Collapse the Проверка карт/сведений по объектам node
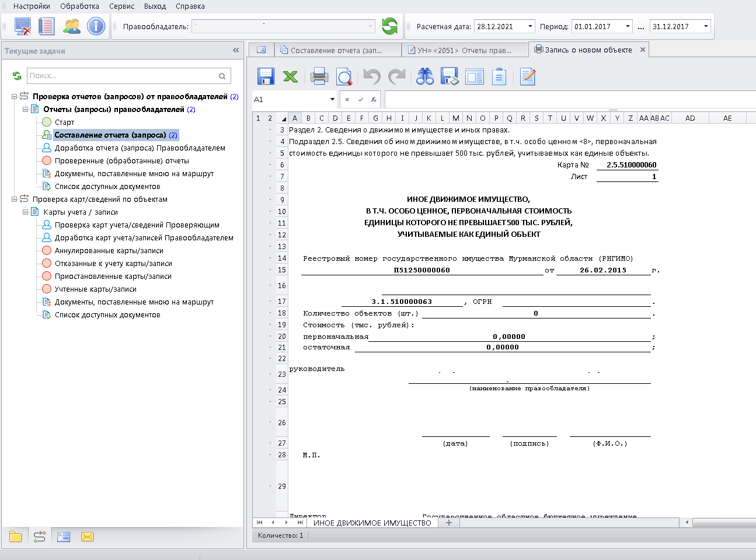 15,199
